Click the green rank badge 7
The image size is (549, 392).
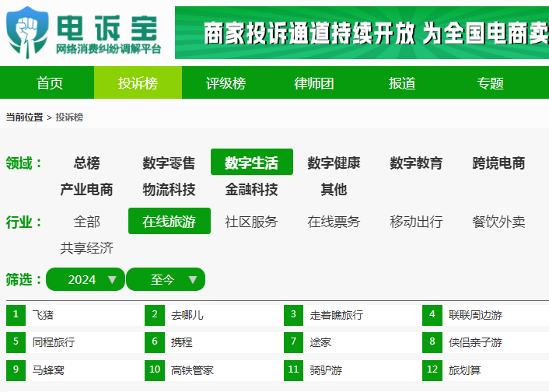(x=293, y=342)
